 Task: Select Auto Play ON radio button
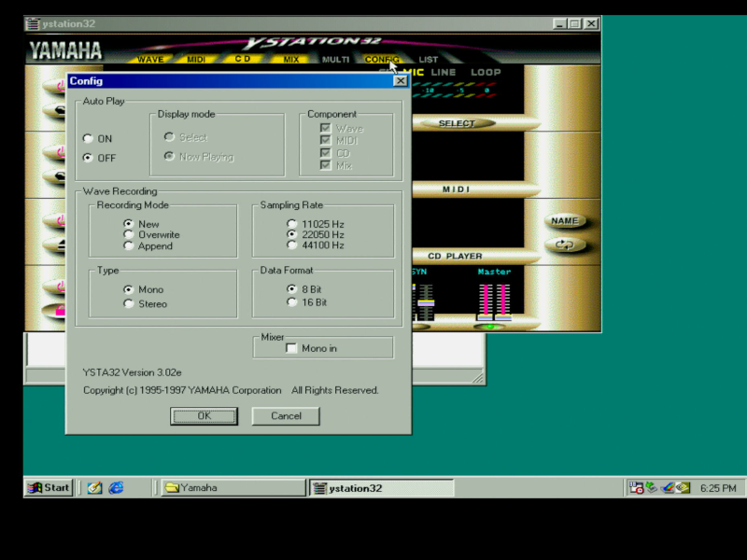point(88,139)
